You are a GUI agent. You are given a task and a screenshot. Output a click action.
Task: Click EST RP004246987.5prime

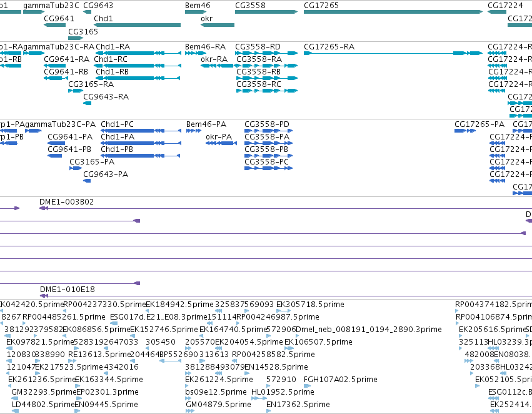click(x=278, y=317)
